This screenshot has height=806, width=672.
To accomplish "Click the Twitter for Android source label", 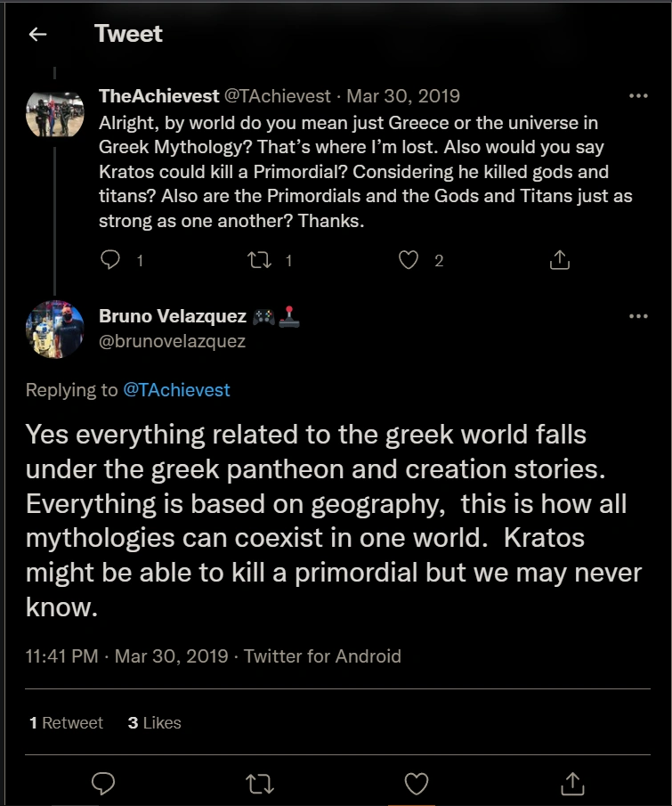I will coord(322,656).
